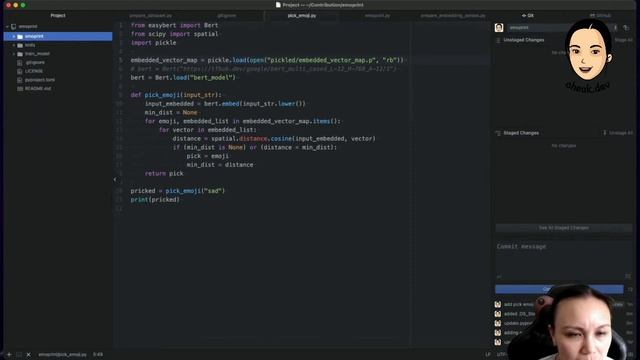
Task: Open the .gitignore editor tab
Action: [227, 16]
